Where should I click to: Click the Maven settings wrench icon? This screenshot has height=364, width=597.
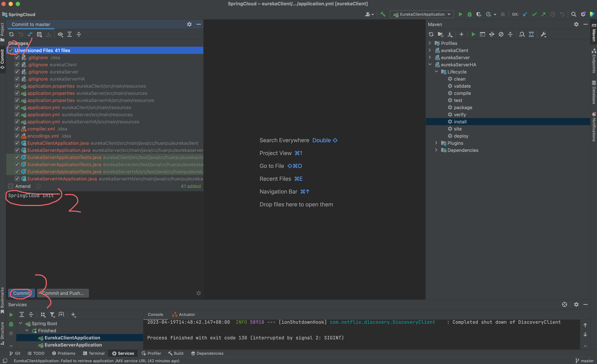[544, 34]
